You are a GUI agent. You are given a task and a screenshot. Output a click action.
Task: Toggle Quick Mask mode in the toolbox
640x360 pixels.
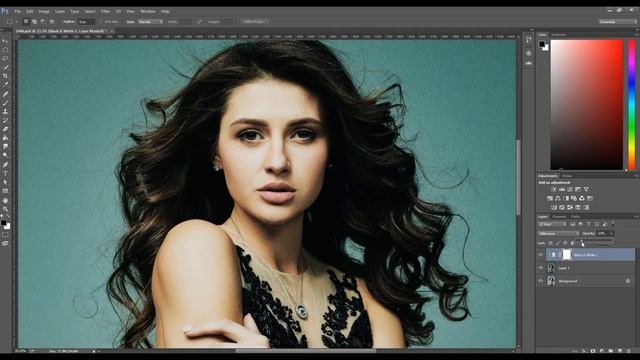pyautogui.click(x=5, y=235)
